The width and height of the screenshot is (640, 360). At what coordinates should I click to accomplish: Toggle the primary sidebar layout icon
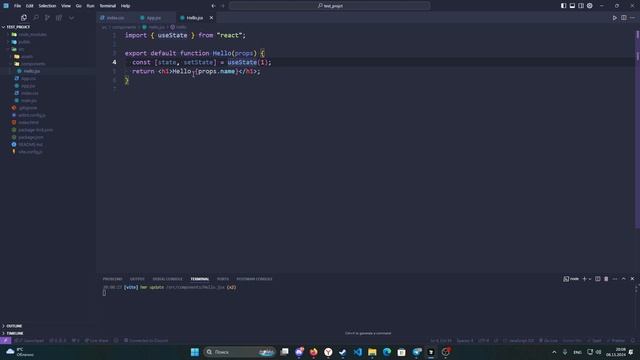563,6
